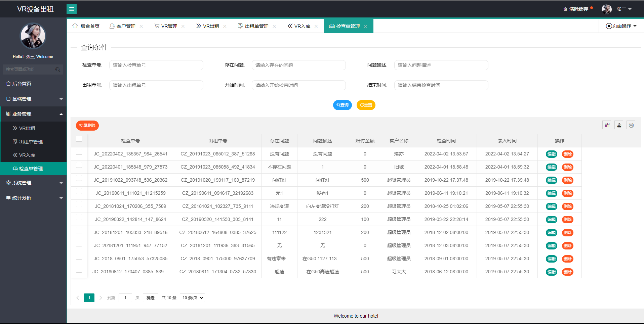Click the red 批量删除 button

(87, 126)
